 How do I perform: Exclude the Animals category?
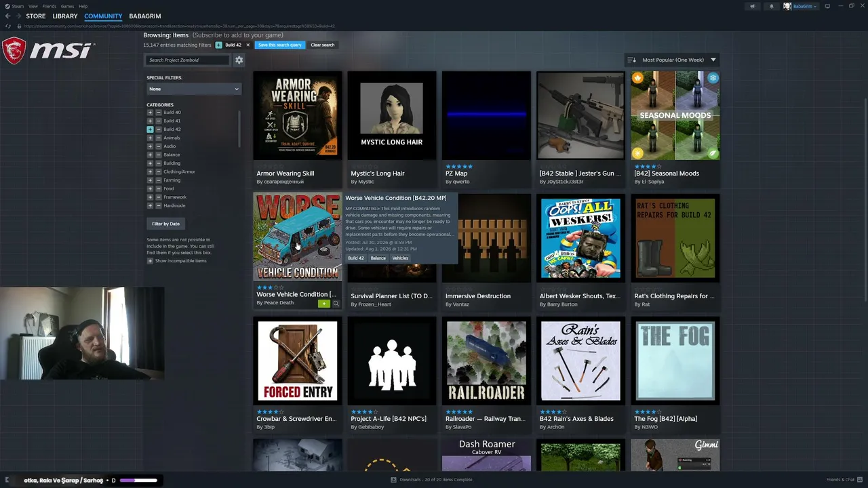click(159, 138)
